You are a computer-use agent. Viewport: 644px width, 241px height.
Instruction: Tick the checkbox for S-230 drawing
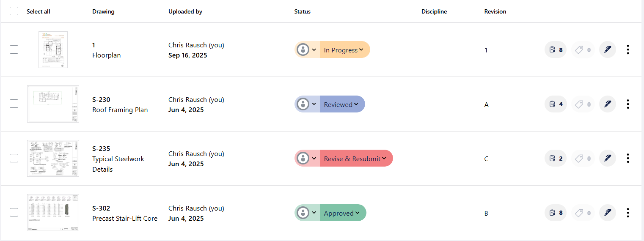[14, 104]
